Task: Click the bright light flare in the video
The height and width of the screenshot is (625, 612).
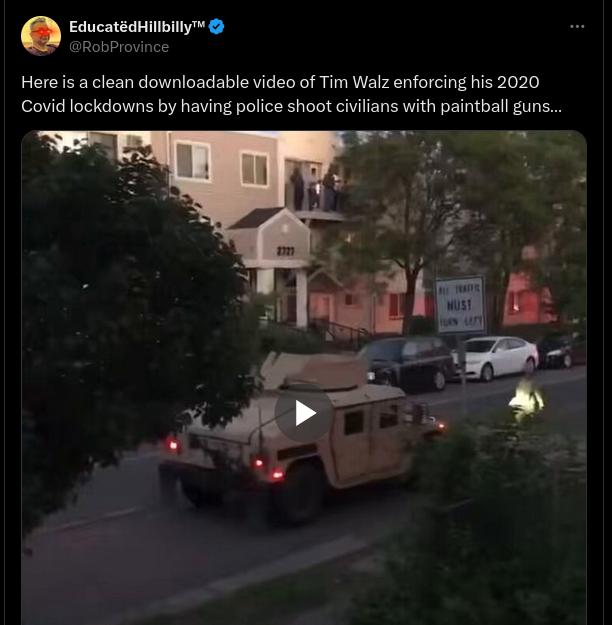Action: (526, 399)
